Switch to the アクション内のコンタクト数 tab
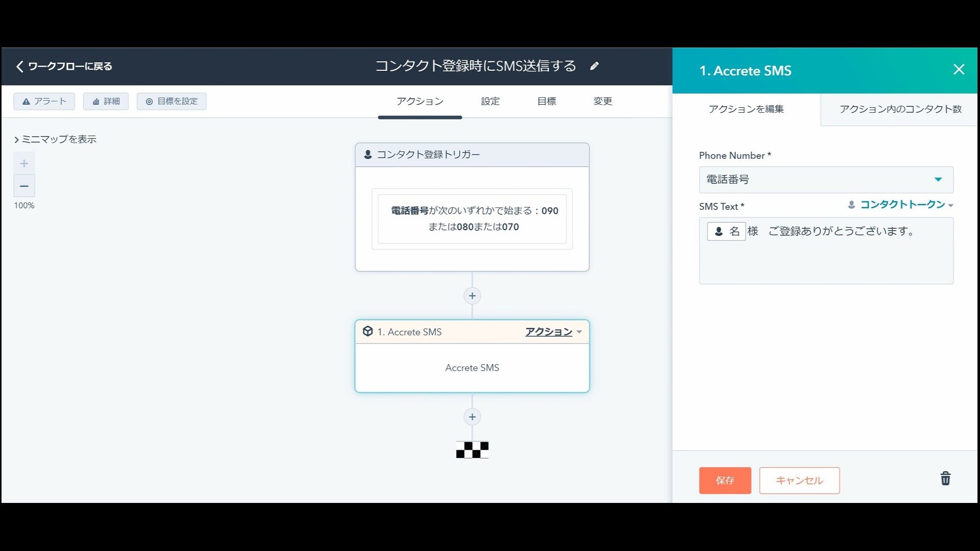The width and height of the screenshot is (980, 551). [x=900, y=109]
